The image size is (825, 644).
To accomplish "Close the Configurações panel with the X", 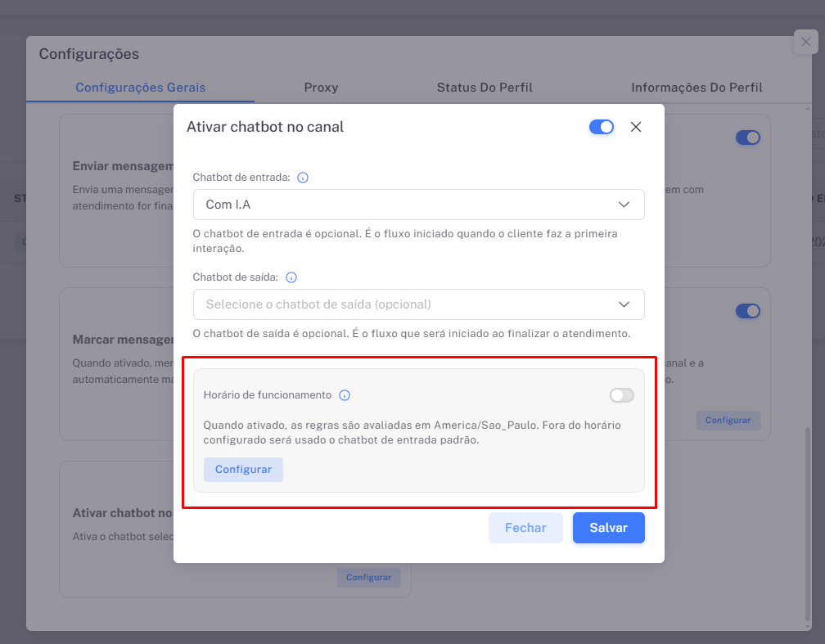I will (x=806, y=43).
